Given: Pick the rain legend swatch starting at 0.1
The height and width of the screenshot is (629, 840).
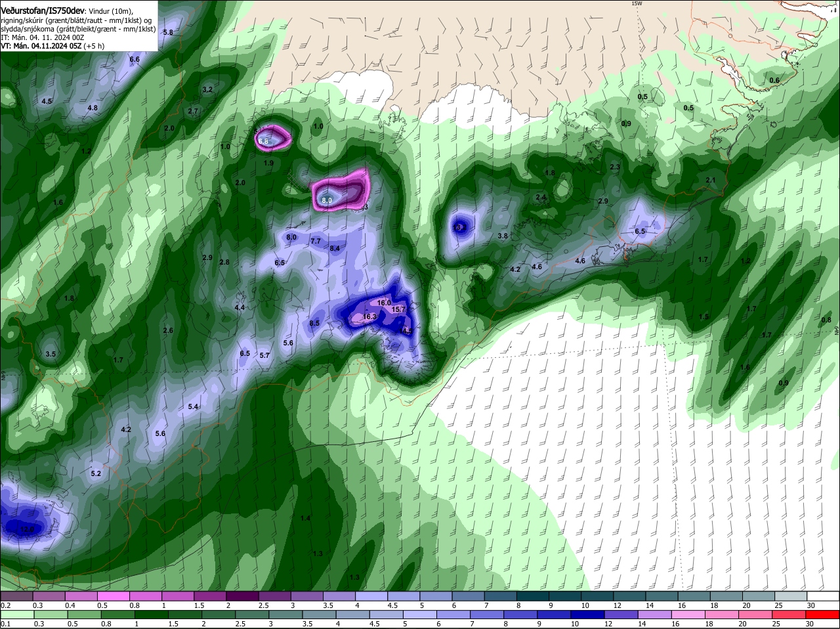Looking at the screenshot, I should 16,615.
